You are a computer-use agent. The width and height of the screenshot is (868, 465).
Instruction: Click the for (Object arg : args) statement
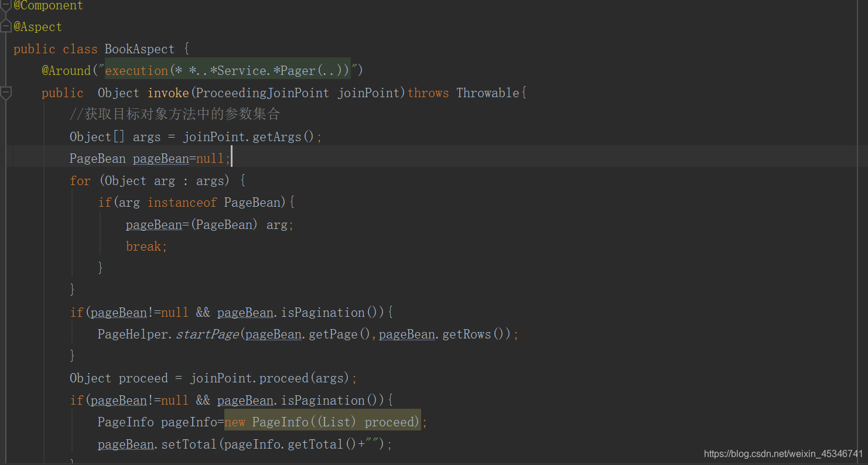tap(158, 181)
